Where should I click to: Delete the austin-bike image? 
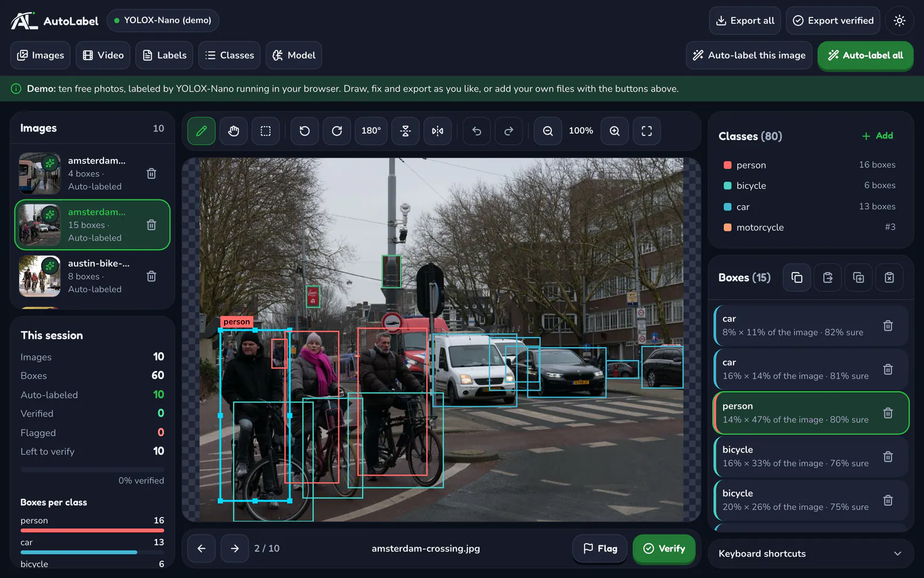tap(151, 276)
